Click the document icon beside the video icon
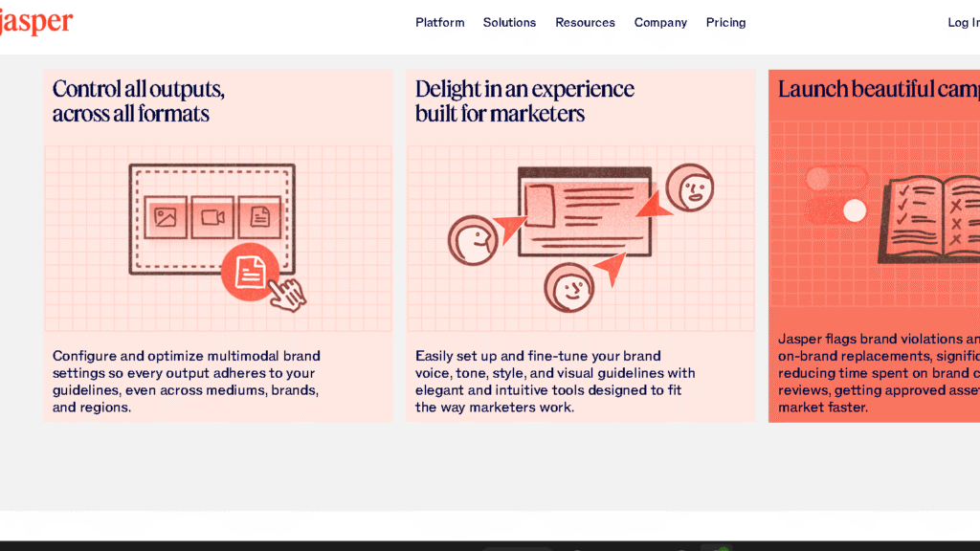The image size is (980, 551). [262, 217]
